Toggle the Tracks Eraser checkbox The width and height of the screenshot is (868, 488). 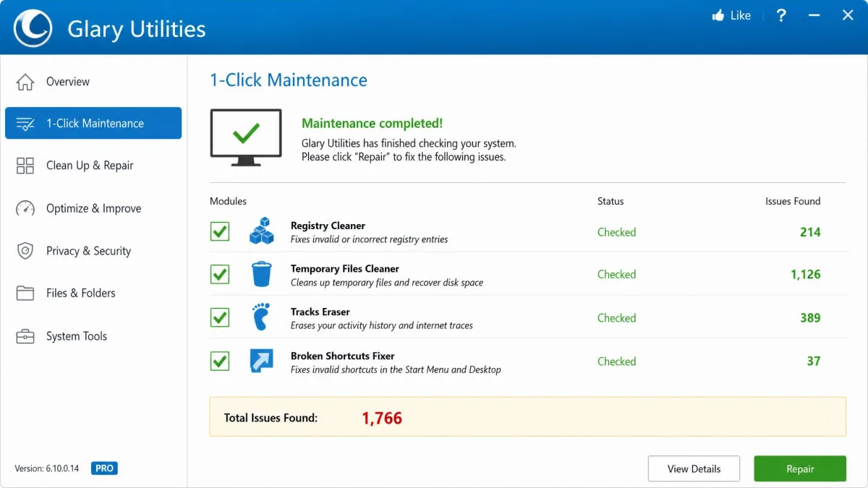(x=220, y=317)
